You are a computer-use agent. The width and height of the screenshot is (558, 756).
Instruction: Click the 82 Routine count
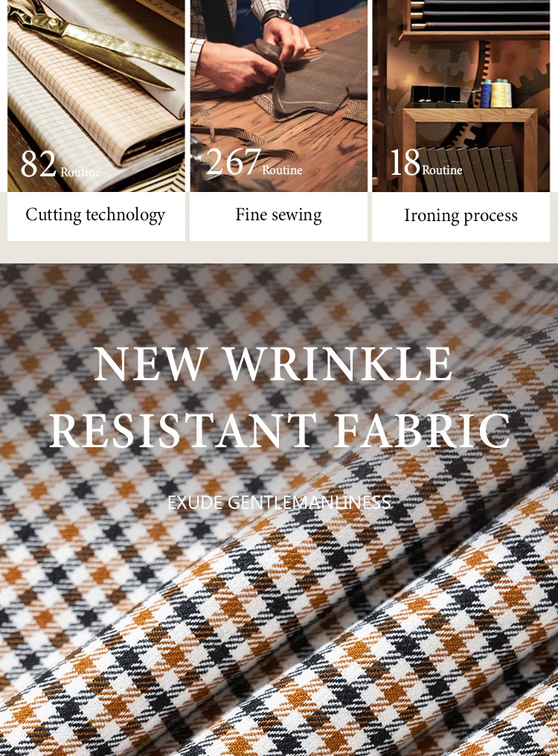point(60,164)
